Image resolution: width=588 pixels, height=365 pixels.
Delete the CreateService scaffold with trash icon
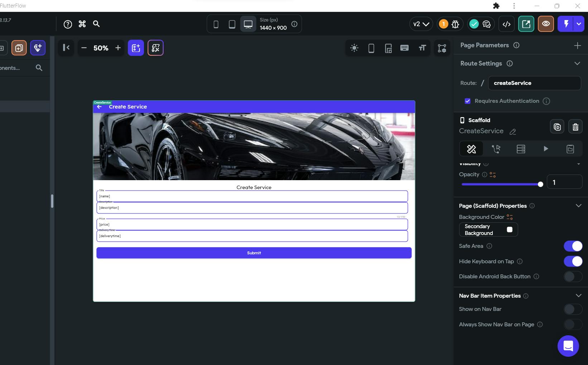pyautogui.click(x=575, y=127)
